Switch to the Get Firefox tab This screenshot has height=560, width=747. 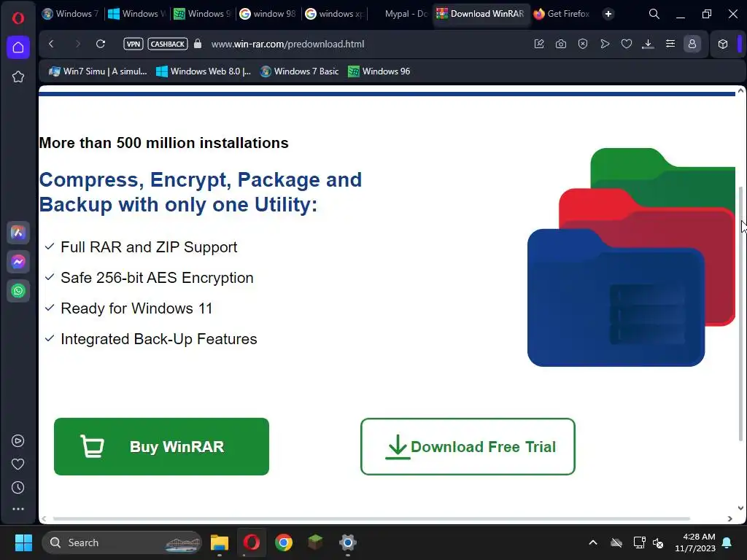[x=562, y=14]
